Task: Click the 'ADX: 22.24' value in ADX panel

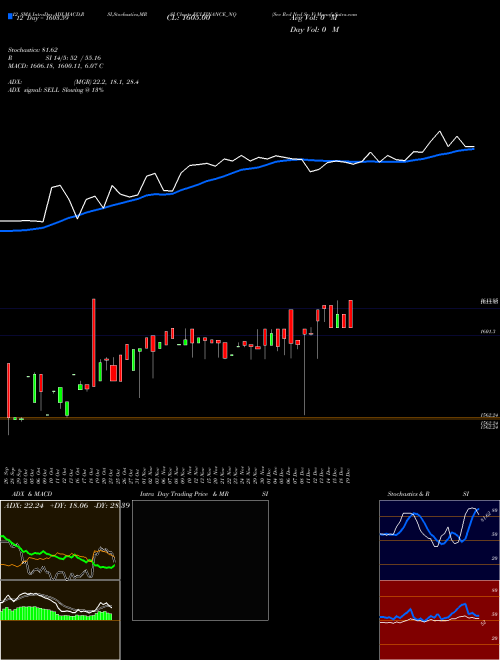Action: point(24,505)
